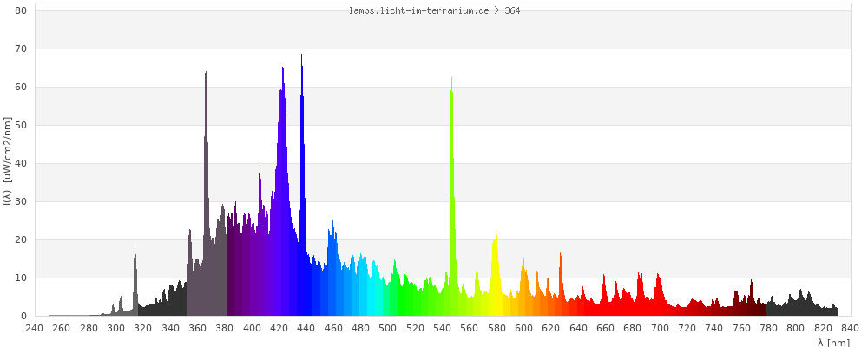Click the y-axis tick label 50
The image size is (868, 347).
tap(21, 125)
